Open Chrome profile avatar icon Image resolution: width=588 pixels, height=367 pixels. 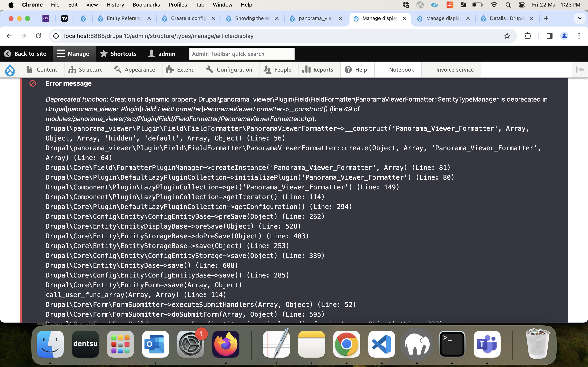[x=564, y=36]
